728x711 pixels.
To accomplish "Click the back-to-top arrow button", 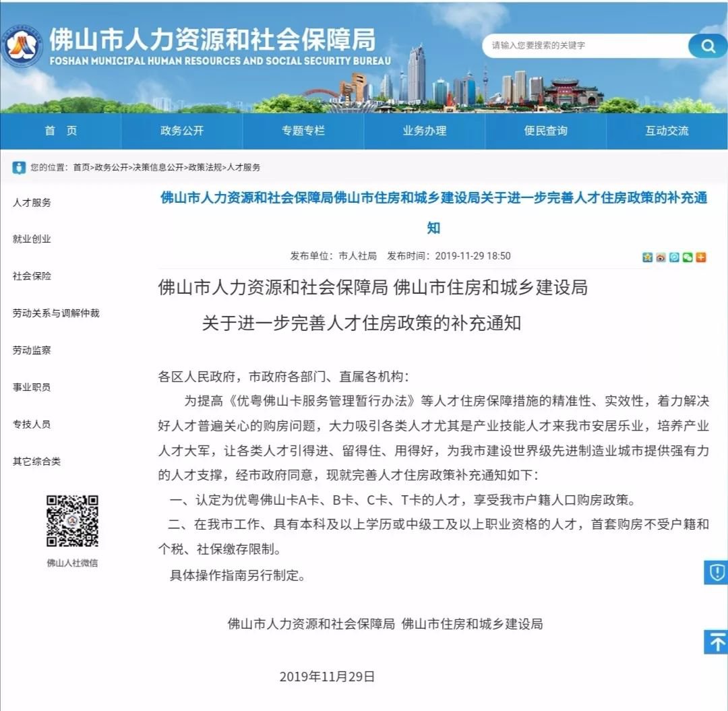I will [x=717, y=642].
